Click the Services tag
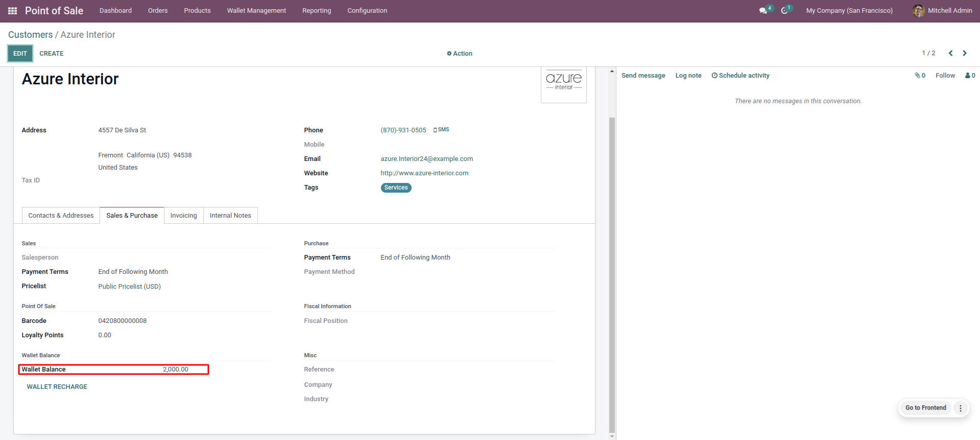 pos(396,188)
